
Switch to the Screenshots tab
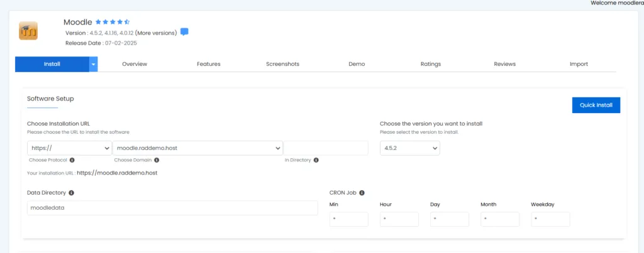pos(282,64)
